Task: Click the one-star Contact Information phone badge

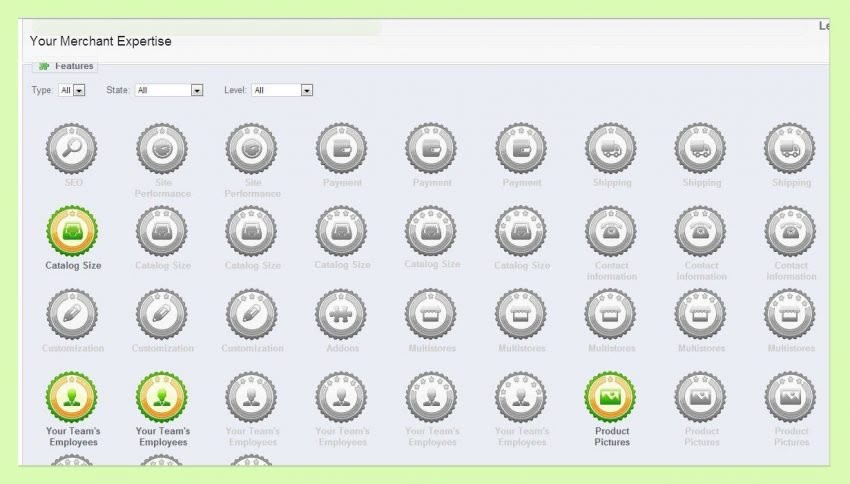Action: 611,231
